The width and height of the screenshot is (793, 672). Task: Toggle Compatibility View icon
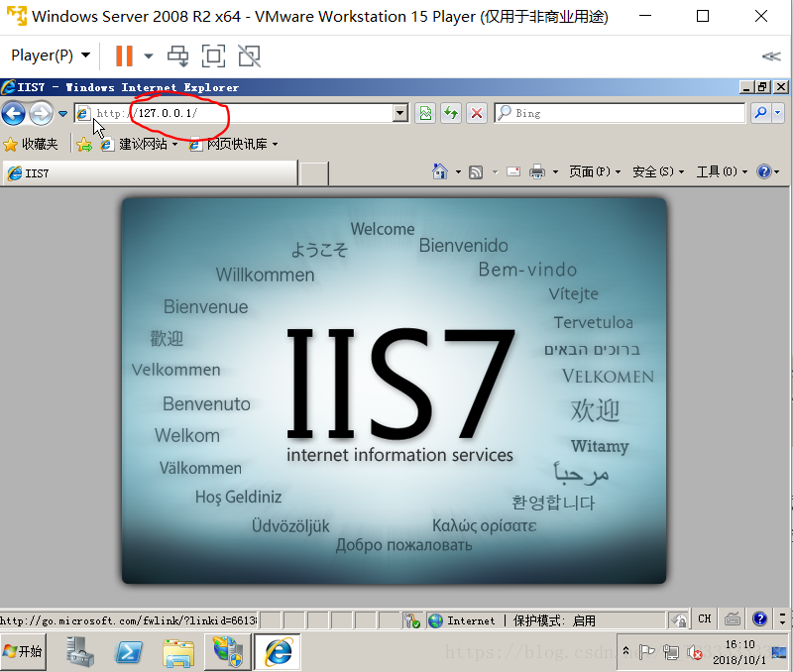(426, 113)
